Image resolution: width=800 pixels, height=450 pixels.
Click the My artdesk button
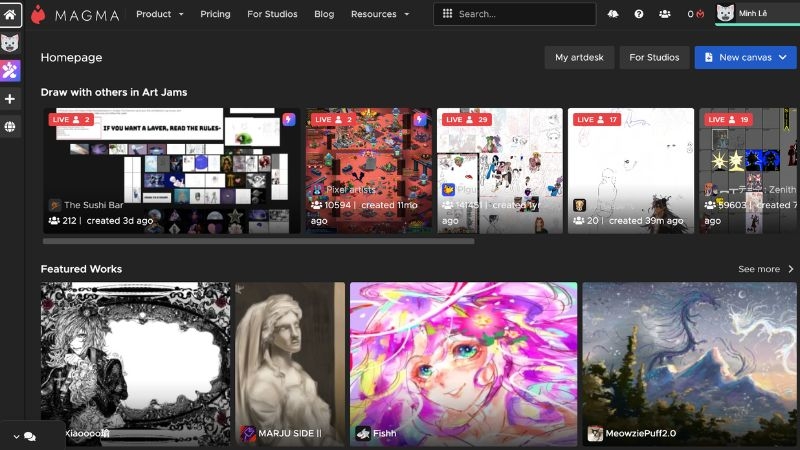(579, 58)
